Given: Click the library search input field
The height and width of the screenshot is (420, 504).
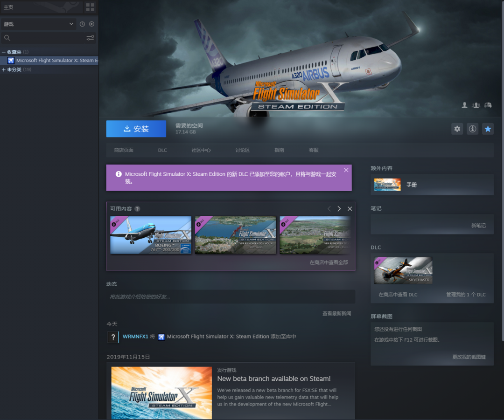Looking at the screenshot, I should [x=48, y=38].
